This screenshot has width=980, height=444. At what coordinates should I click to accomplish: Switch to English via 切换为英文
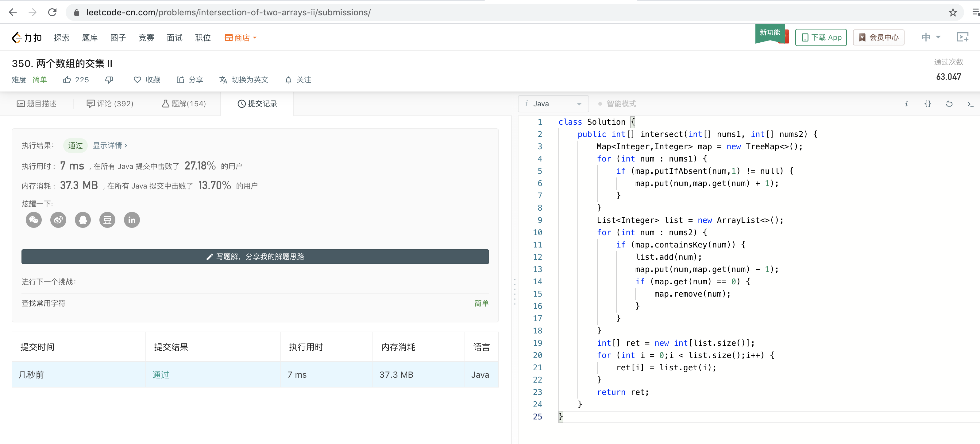[x=244, y=80]
